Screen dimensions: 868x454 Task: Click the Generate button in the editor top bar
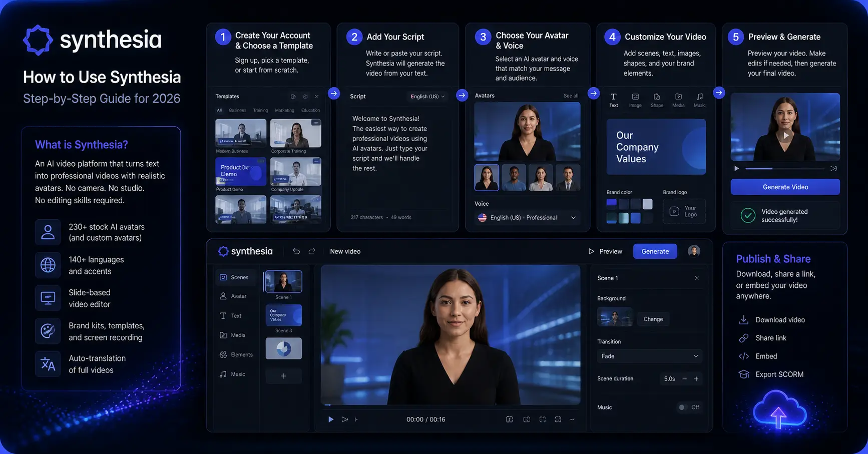click(x=655, y=251)
